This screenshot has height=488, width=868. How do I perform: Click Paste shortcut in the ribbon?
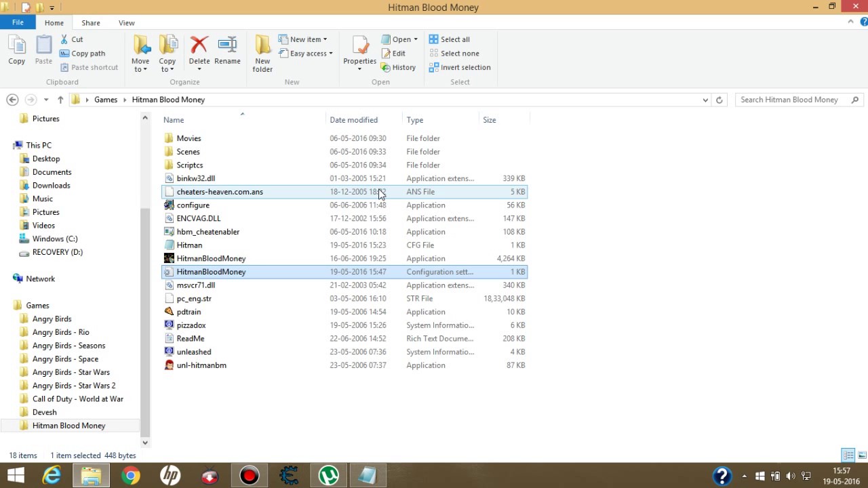pos(89,67)
